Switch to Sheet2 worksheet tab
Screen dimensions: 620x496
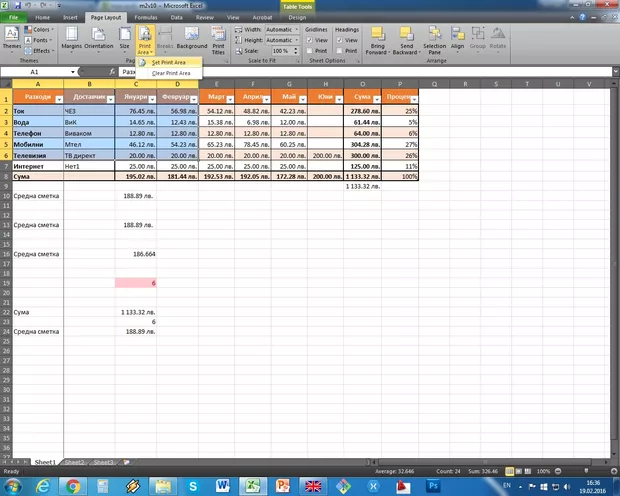(x=75, y=463)
